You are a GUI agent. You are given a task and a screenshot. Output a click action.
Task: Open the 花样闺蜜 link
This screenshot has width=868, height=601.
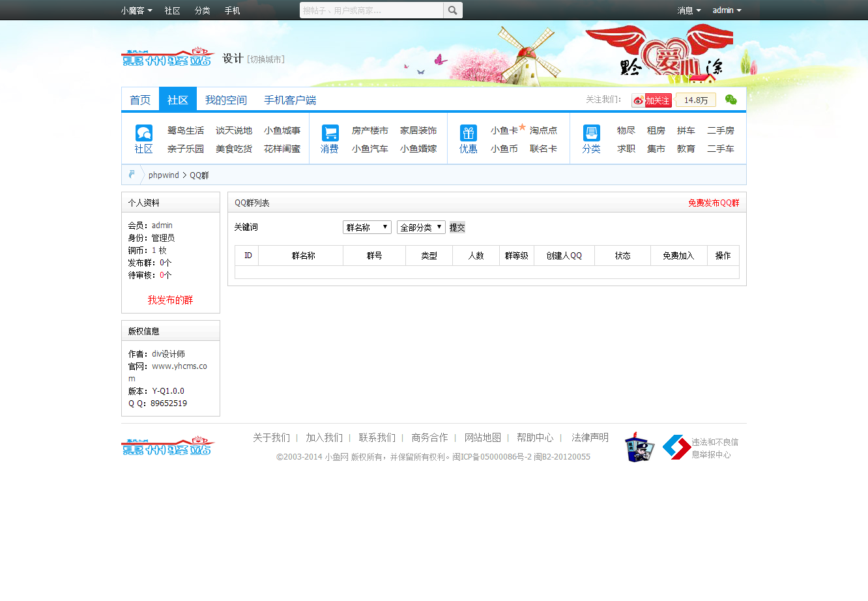coord(282,149)
